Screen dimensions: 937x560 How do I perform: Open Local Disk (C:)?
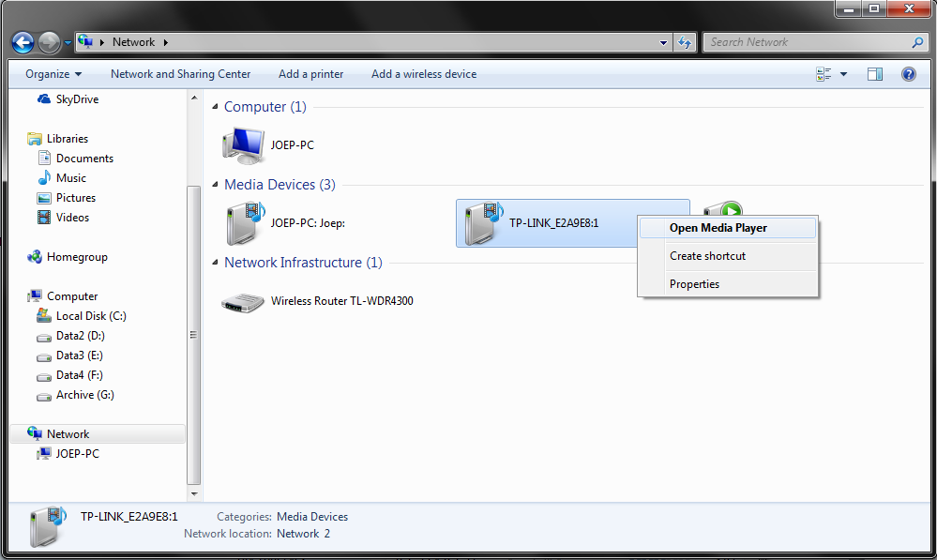pos(91,316)
